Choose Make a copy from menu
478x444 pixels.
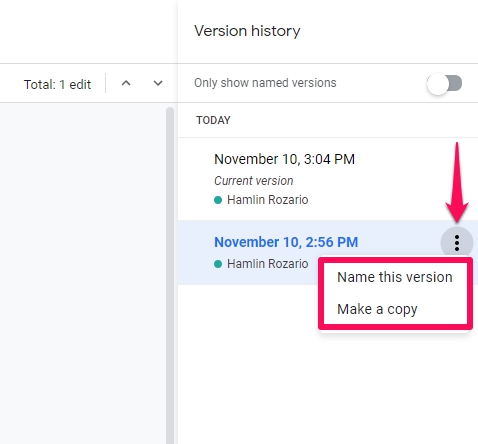tap(395, 309)
